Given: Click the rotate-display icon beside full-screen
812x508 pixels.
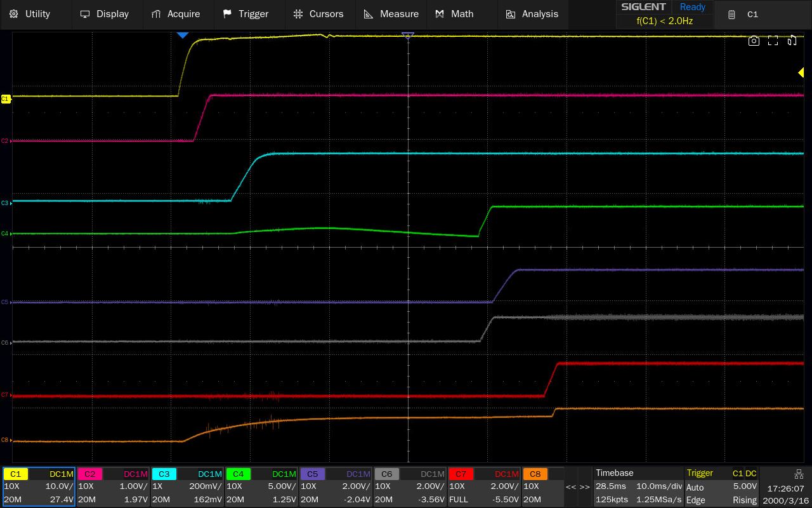Looking at the screenshot, I should (792, 41).
